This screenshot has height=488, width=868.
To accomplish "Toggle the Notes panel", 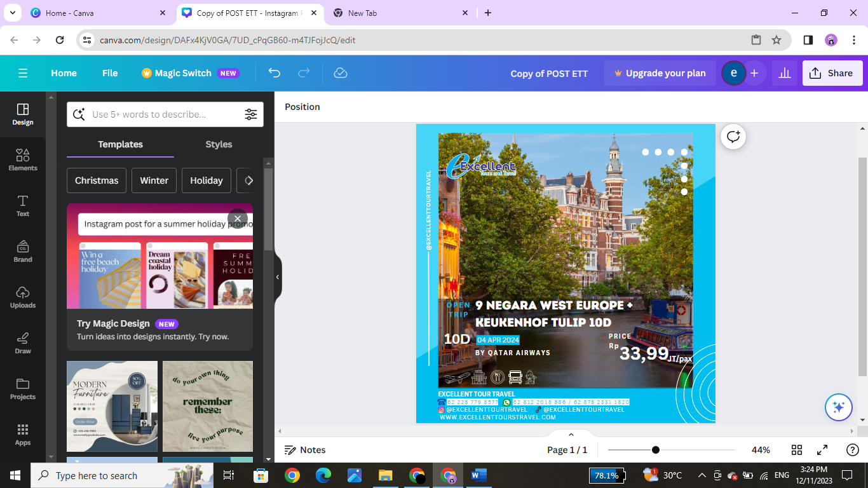I will pyautogui.click(x=305, y=450).
